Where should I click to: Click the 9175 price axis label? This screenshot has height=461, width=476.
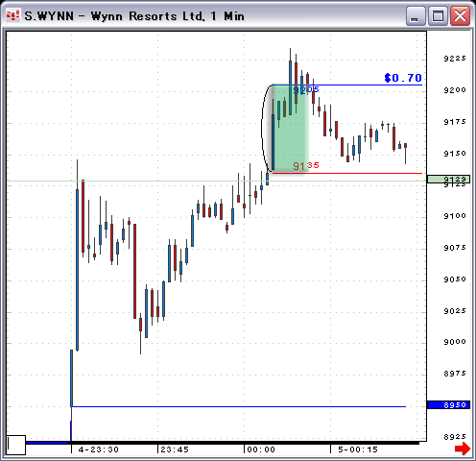tap(455, 122)
